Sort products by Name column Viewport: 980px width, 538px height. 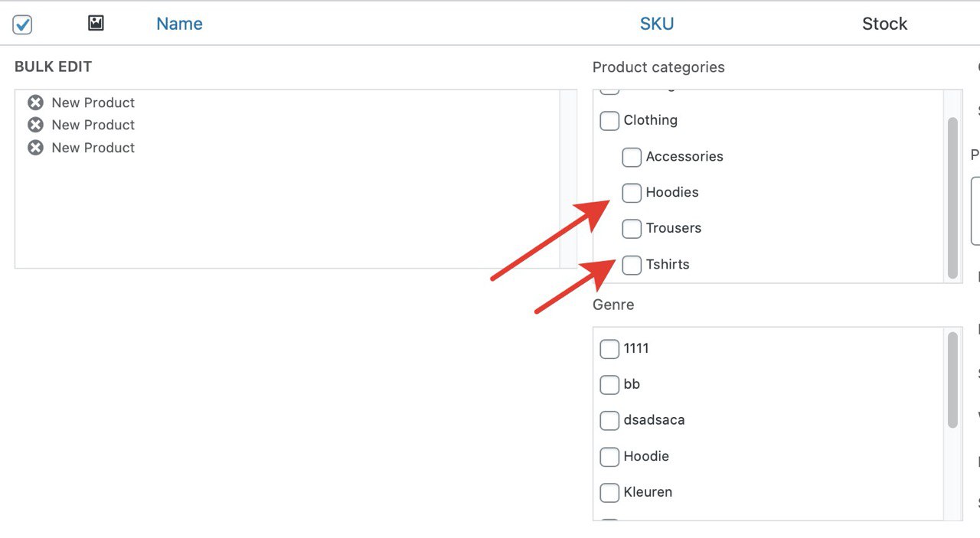[x=179, y=24]
